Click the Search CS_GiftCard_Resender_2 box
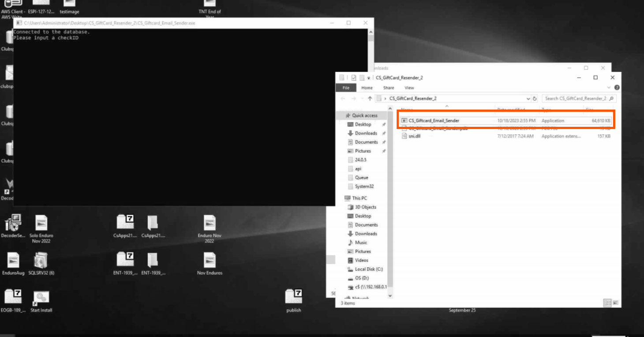 point(578,98)
